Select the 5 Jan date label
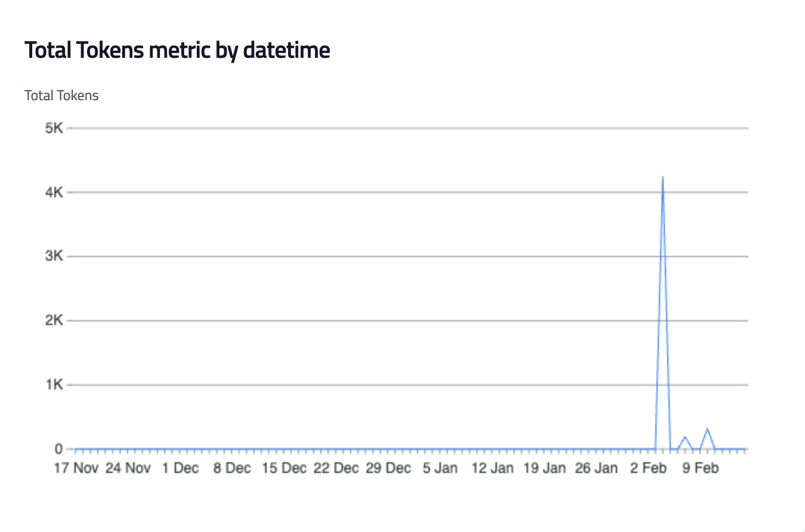 tap(440, 468)
